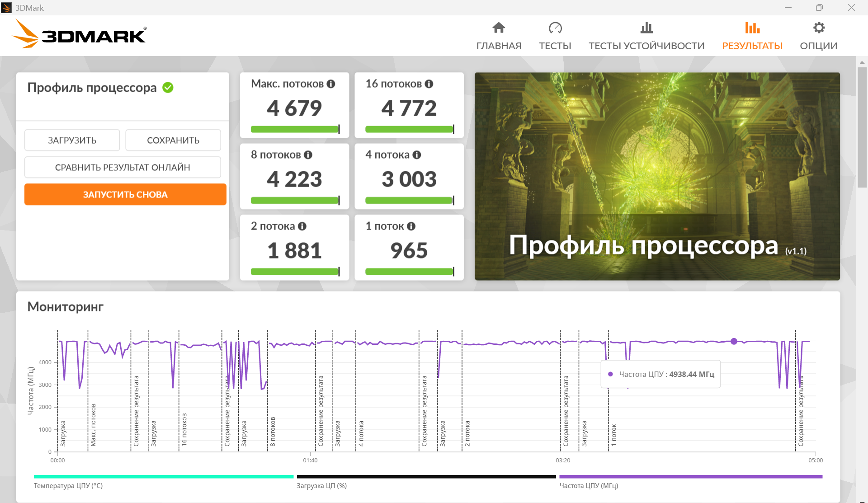
Task: Show info for 8 потоков score
Action: click(308, 155)
